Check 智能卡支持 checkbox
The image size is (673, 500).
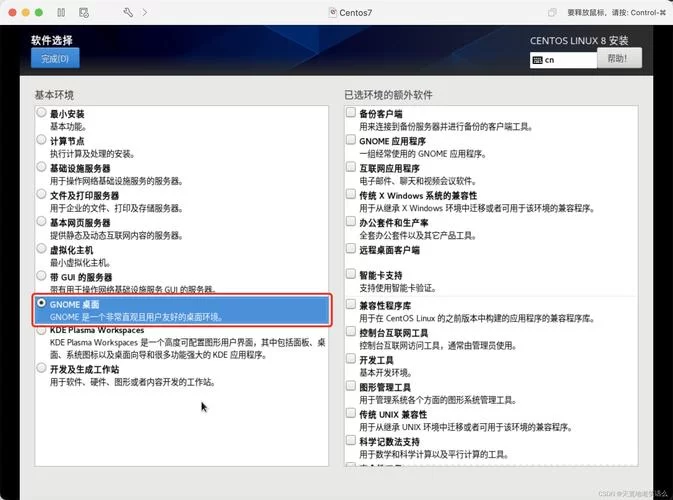[351, 274]
